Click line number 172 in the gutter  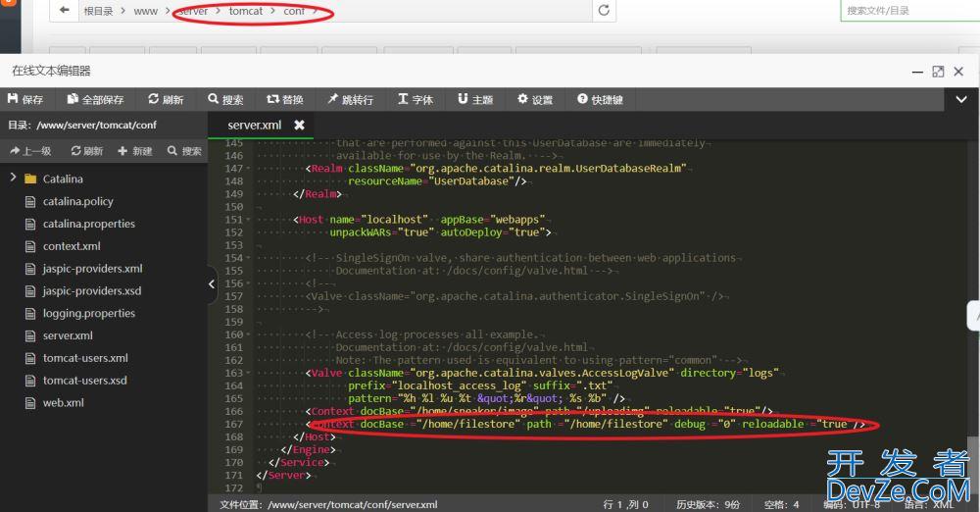pyautogui.click(x=234, y=488)
